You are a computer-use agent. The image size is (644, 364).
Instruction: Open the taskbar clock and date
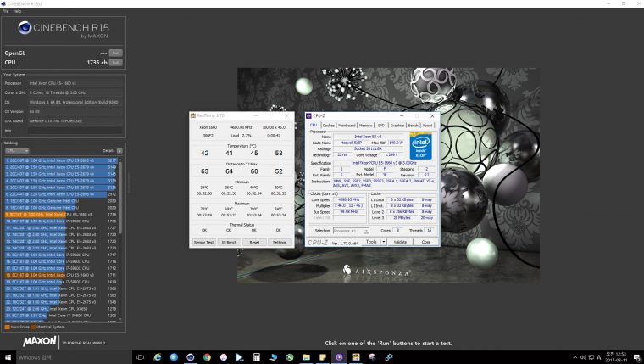(616, 357)
